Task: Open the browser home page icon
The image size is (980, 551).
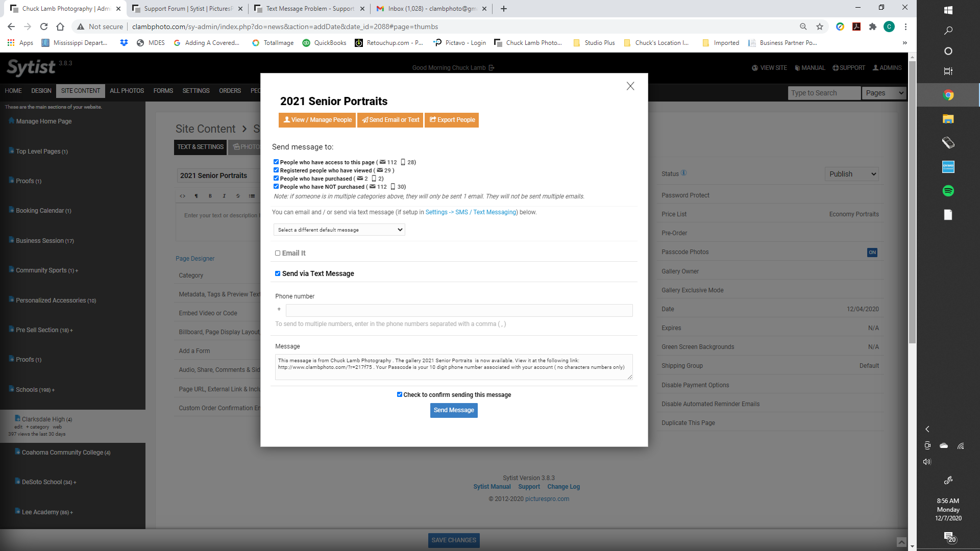Action: tap(60, 27)
